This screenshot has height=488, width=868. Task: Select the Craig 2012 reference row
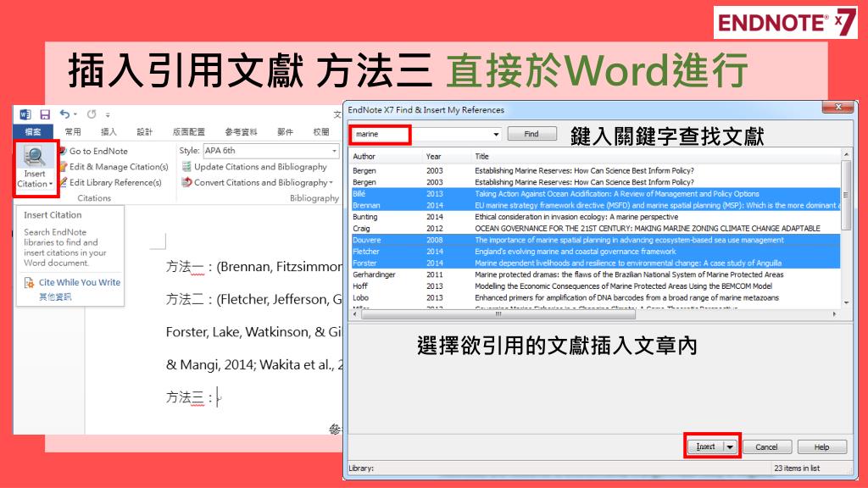596,229
